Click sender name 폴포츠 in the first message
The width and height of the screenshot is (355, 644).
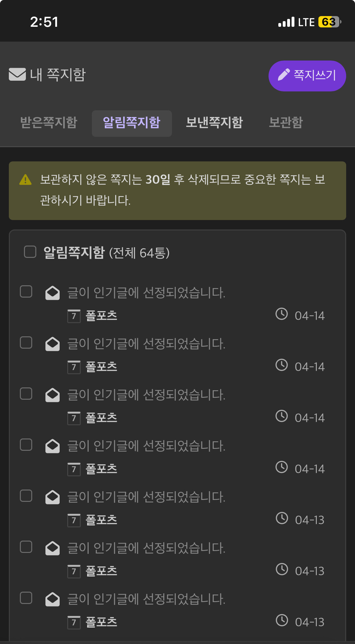pos(101,316)
